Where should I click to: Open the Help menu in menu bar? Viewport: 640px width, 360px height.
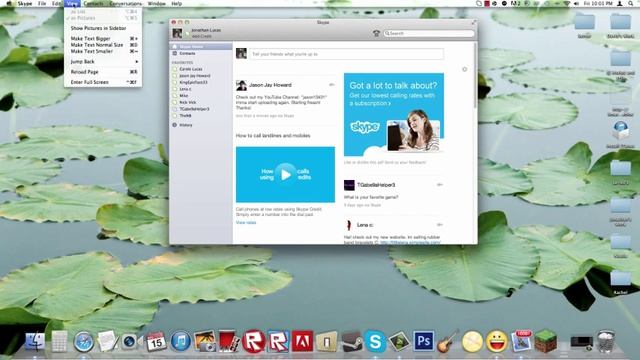(176, 3)
